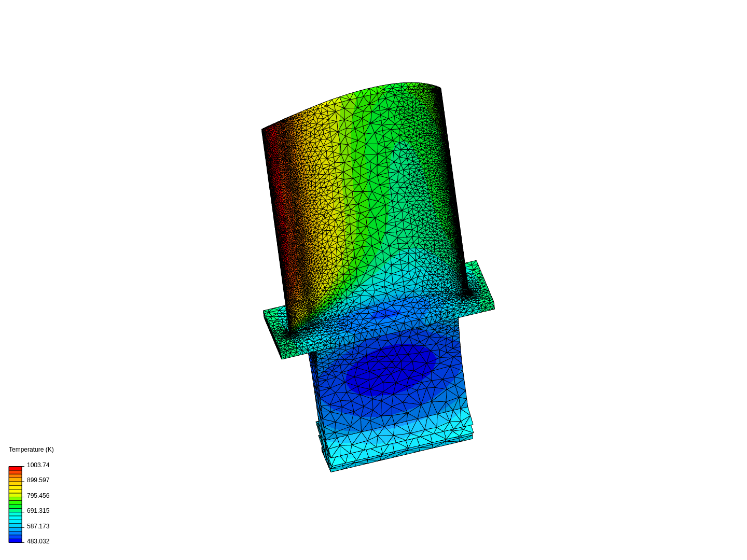Select the dark blue cold spot on blade root

(390, 369)
